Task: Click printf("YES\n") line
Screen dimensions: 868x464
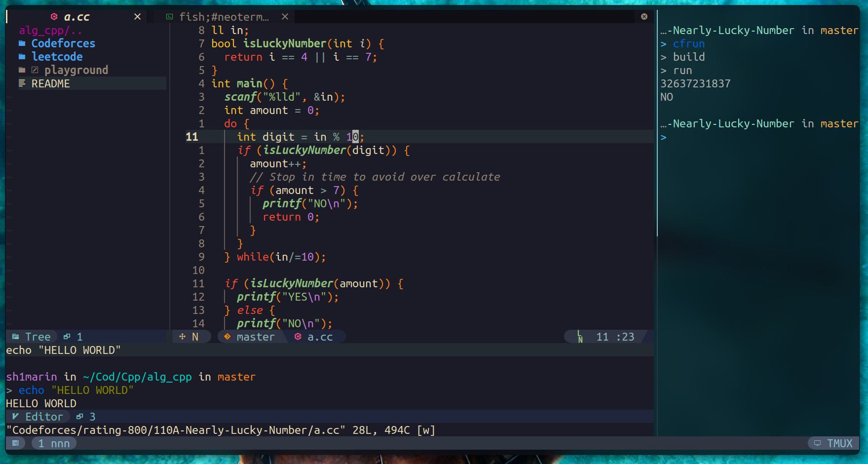Action: pyautogui.click(x=288, y=297)
